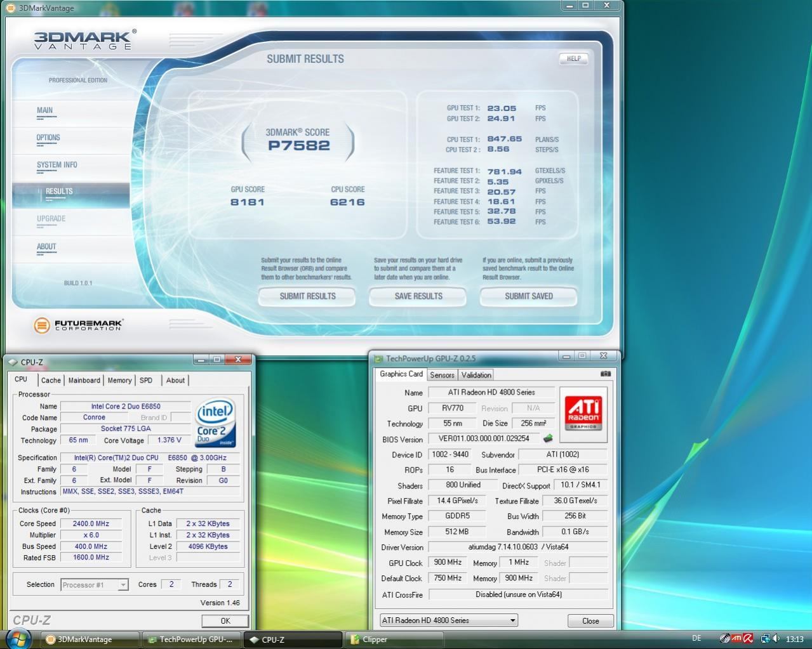Click the Intel Core 2 Duo logo in CPU-Z

(215, 422)
